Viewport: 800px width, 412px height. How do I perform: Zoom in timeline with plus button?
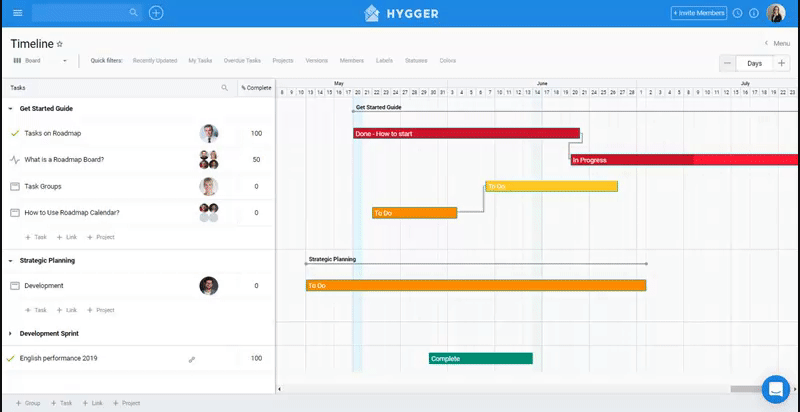[x=781, y=63]
